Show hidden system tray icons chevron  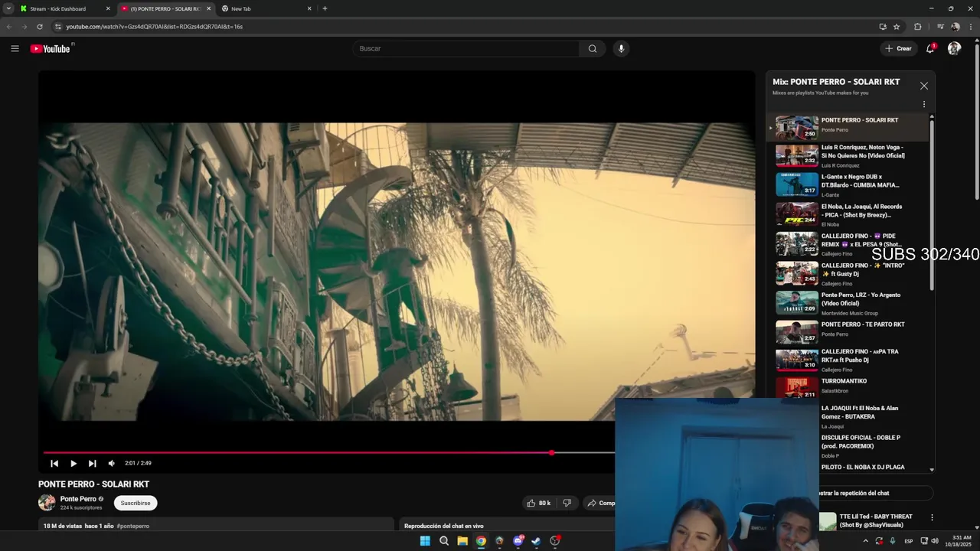866,541
